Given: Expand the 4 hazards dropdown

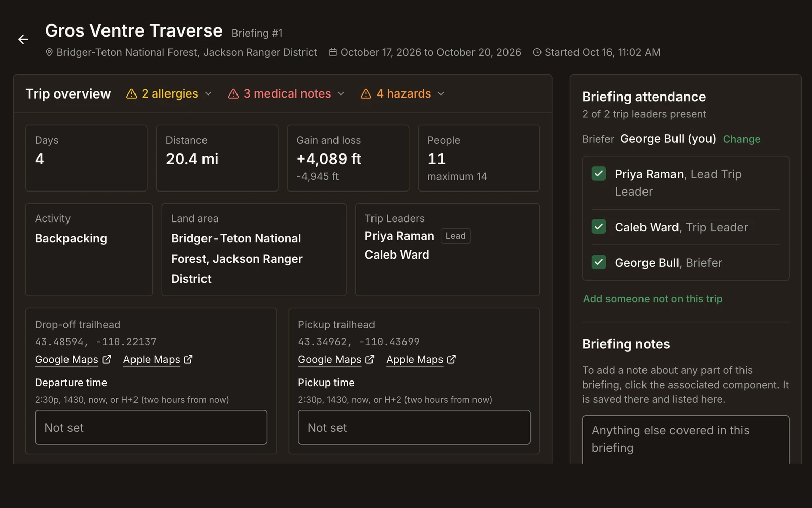Looking at the screenshot, I should point(402,94).
